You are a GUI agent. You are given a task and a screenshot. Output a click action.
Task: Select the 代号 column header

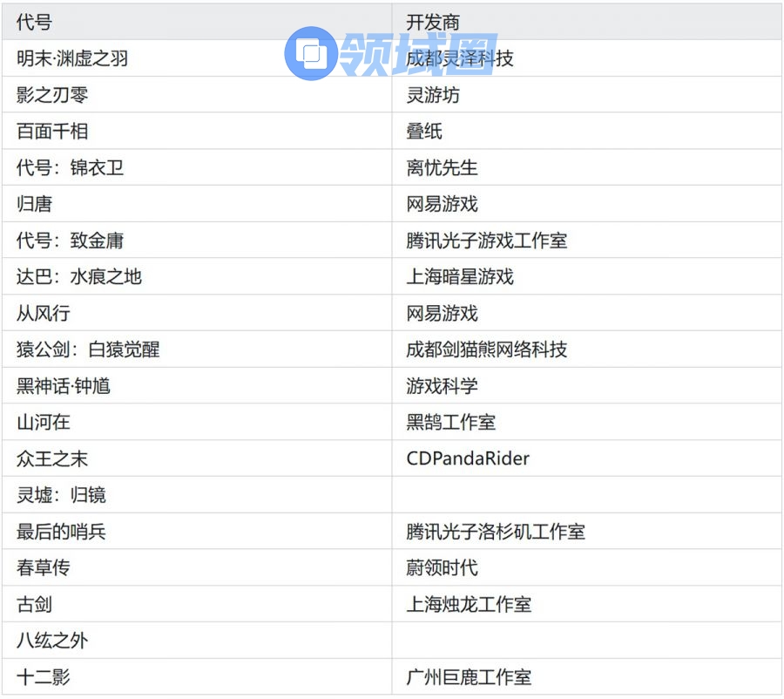34,22
